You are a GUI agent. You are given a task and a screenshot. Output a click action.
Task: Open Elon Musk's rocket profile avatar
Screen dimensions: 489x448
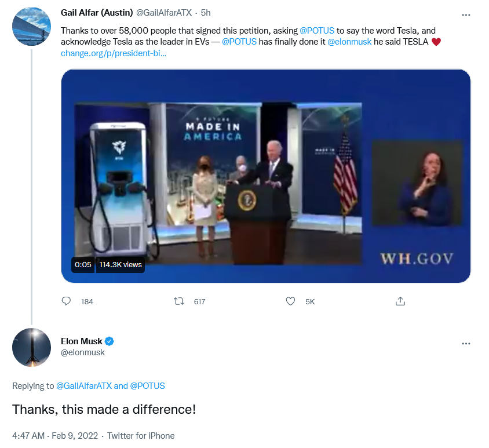31,347
